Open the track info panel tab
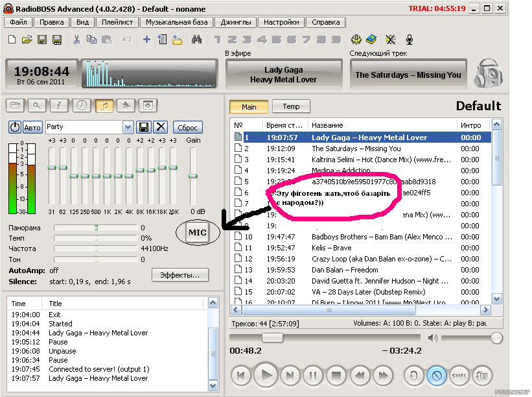This screenshot has width=532, height=397. [x=59, y=106]
